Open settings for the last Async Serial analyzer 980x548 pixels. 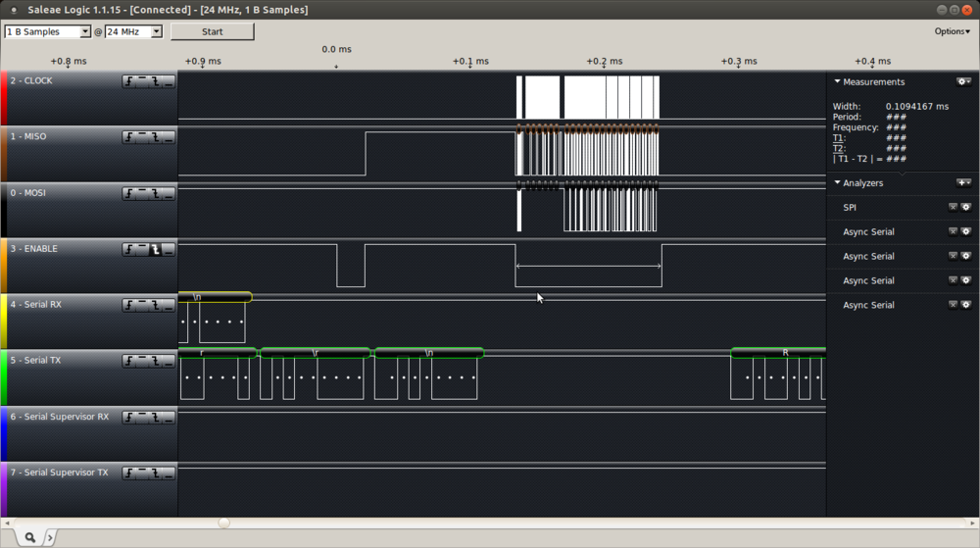click(x=965, y=305)
